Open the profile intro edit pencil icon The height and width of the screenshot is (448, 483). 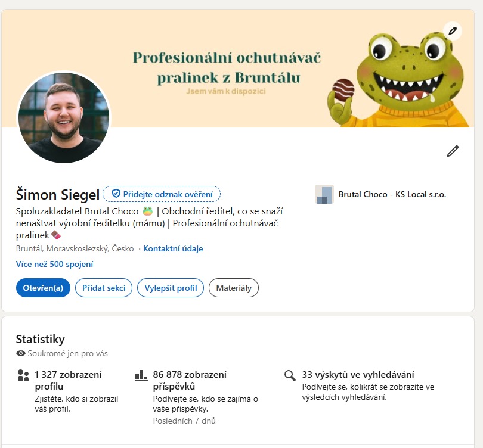click(x=451, y=151)
